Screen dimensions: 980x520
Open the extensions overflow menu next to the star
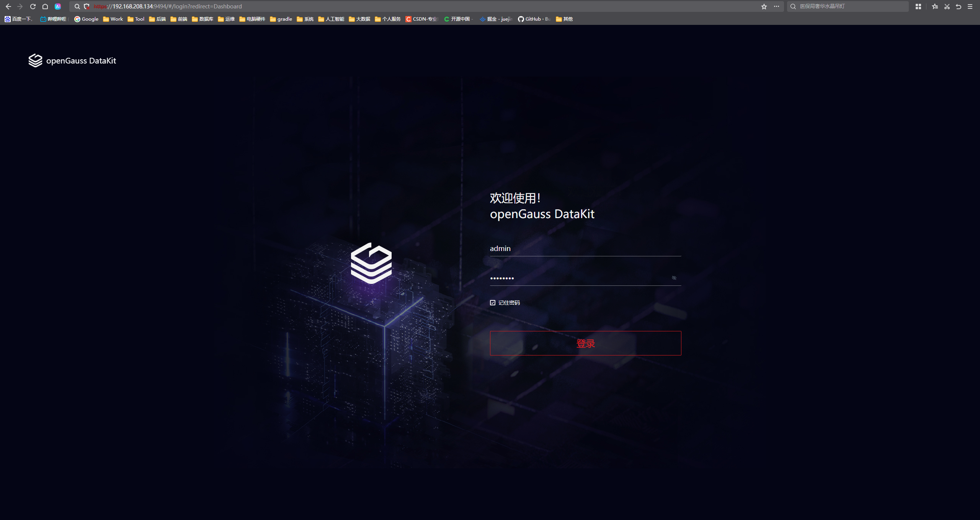pos(777,6)
